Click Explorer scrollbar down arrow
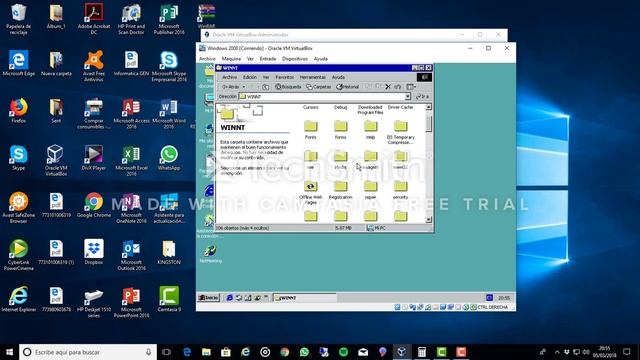The image size is (640, 360). pyautogui.click(x=429, y=220)
